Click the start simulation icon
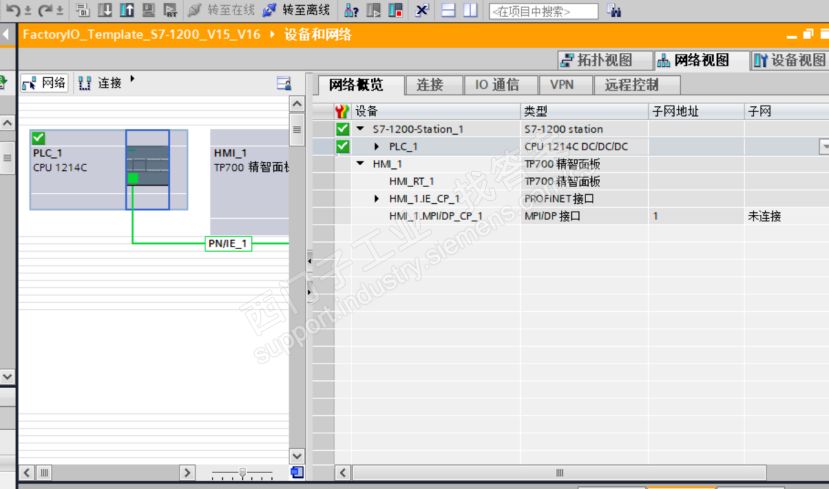Screen dimensions: 829x489 [149, 10]
